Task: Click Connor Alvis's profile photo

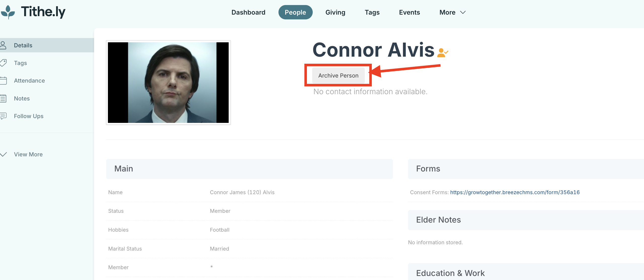Action: 168,83
